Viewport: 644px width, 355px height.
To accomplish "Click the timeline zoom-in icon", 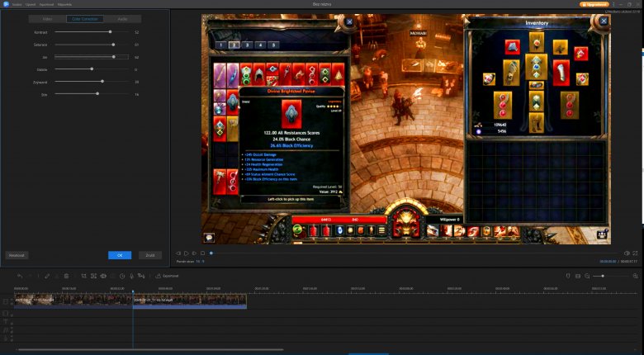I will [x=636, y=276].
